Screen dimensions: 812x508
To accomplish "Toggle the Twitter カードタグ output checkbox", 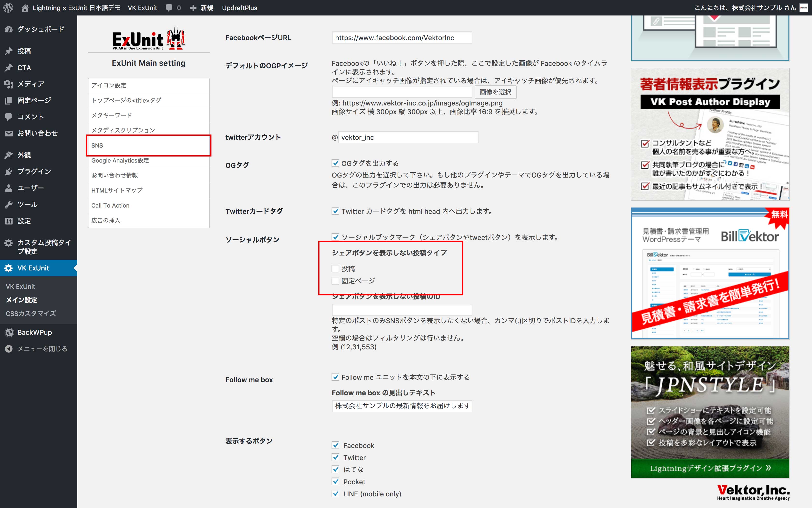I will coord(335,211).
